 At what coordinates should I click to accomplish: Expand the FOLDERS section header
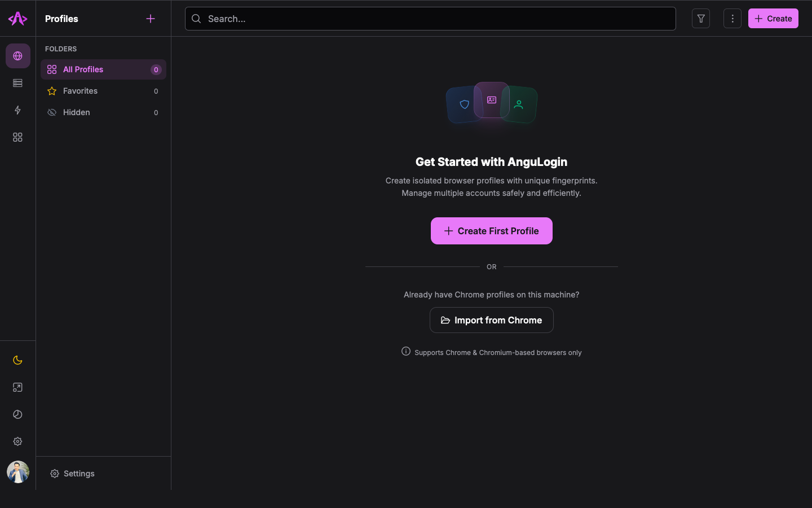[x=61, y=49]
